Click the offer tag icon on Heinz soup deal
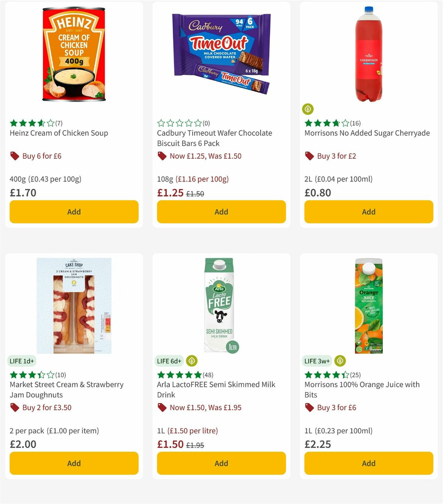This screenshot has width=443, height=504. click(x=14, y=156)
